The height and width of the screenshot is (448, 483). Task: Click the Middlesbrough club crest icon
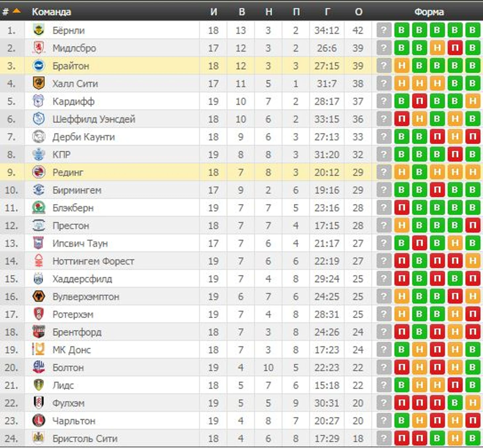[39, 48]
